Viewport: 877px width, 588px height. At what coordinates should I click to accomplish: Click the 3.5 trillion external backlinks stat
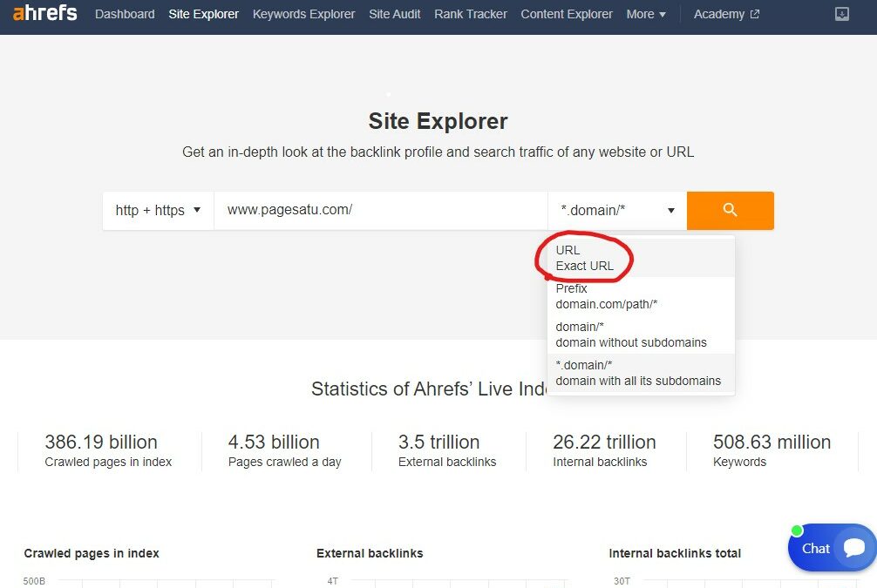click(447, 450)
